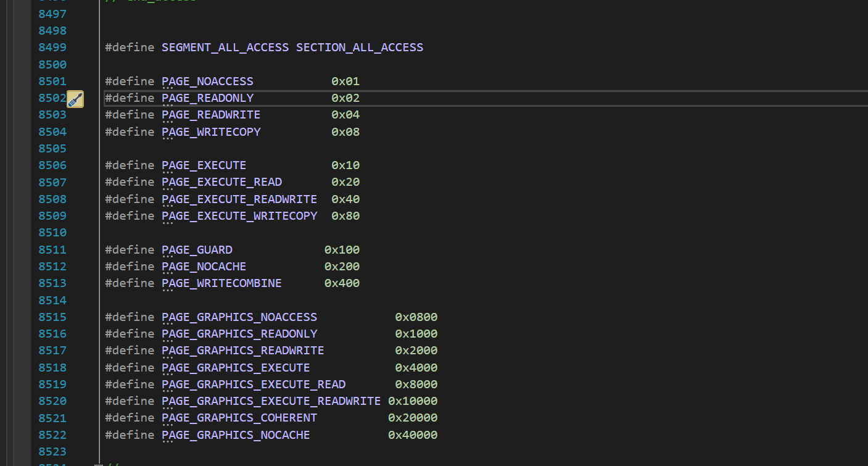The image size is (868, 466).
Task: Click the value 0x01
Action: coord(345,81)
